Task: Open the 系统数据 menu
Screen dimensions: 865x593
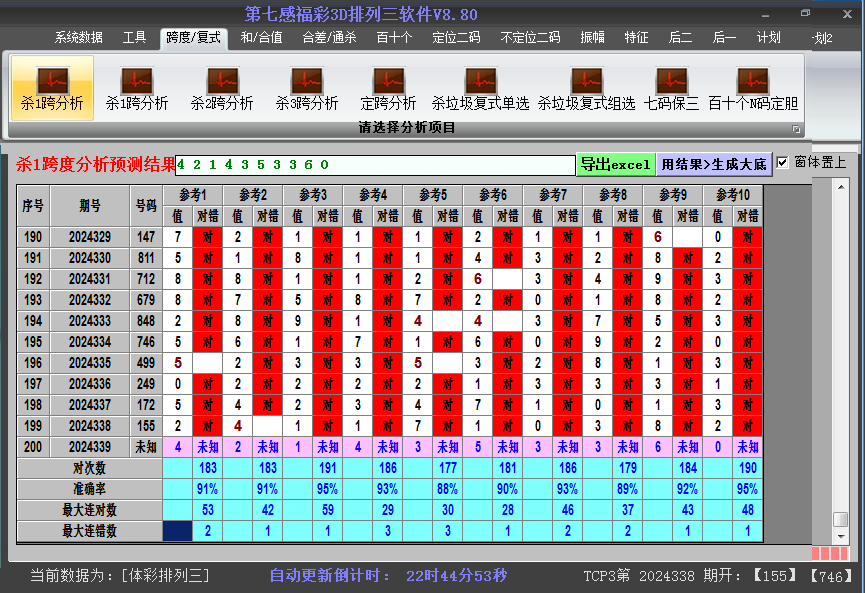Action: coord(78,38)
